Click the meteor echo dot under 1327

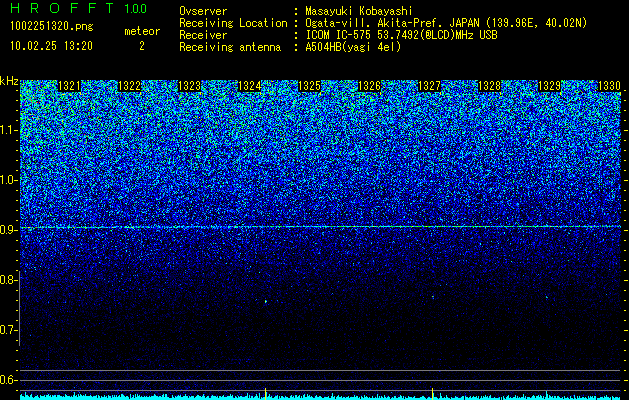coord(433,297)
